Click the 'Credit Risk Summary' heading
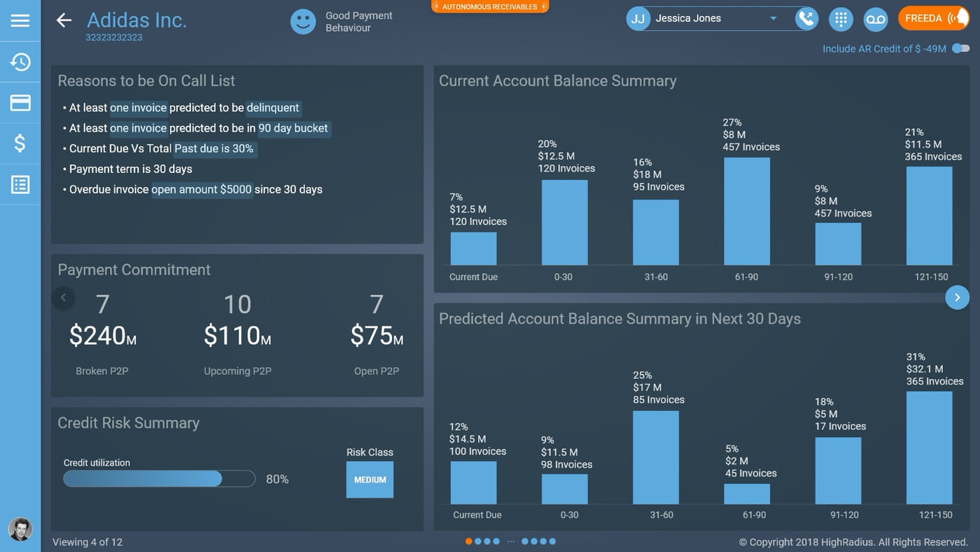Viewport: 980px width, 552px height. 128,423
